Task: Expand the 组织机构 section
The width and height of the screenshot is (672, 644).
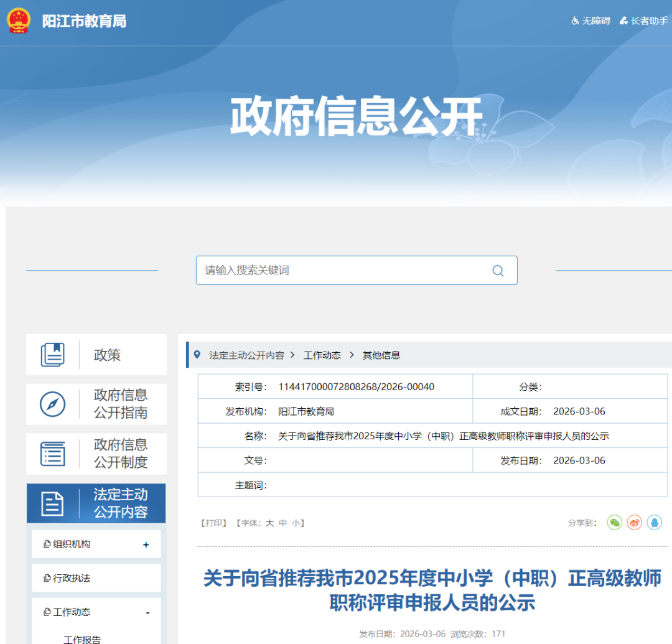Action: [146, 545]
